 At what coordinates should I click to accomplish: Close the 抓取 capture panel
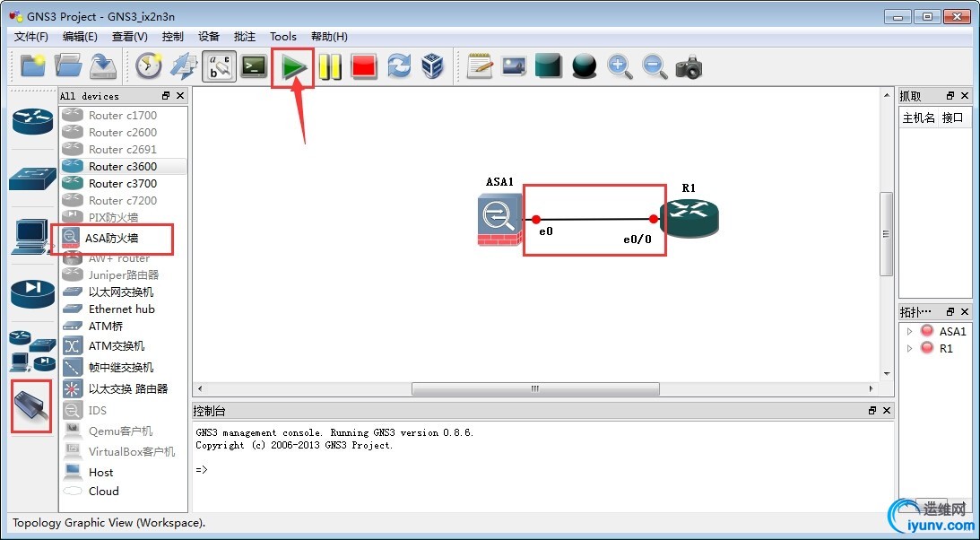(x=965, y=96)
